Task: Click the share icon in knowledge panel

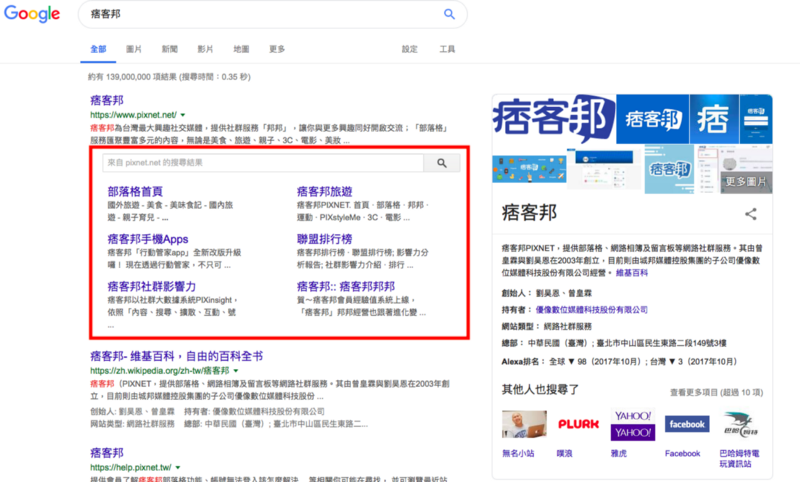Action: coord(751,214)
